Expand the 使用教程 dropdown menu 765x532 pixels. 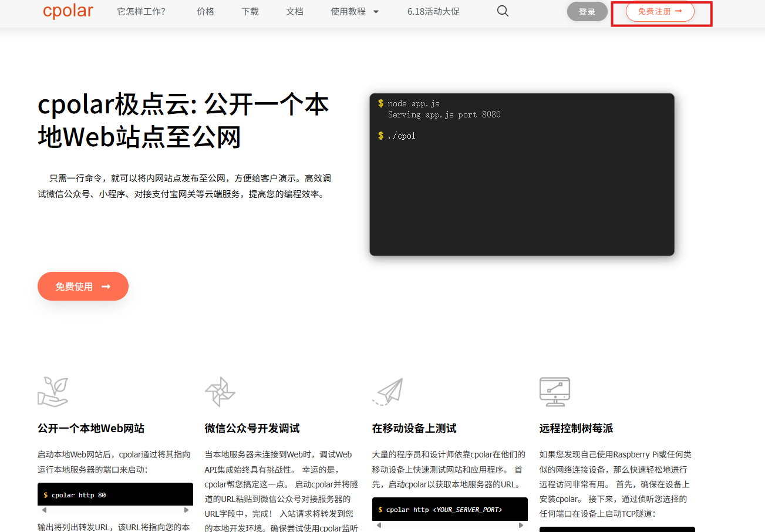tap(355, 11)
